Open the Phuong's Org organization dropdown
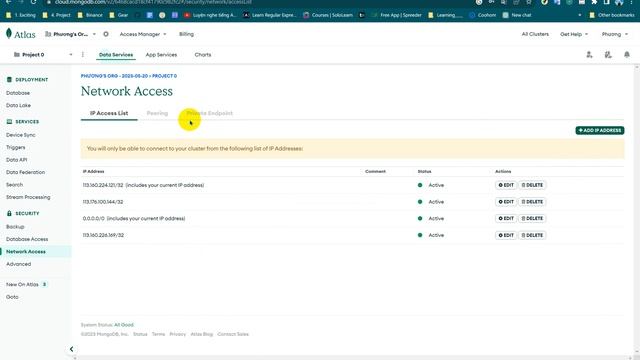Screen dimensions: 640x360 (x=70, y=34)
